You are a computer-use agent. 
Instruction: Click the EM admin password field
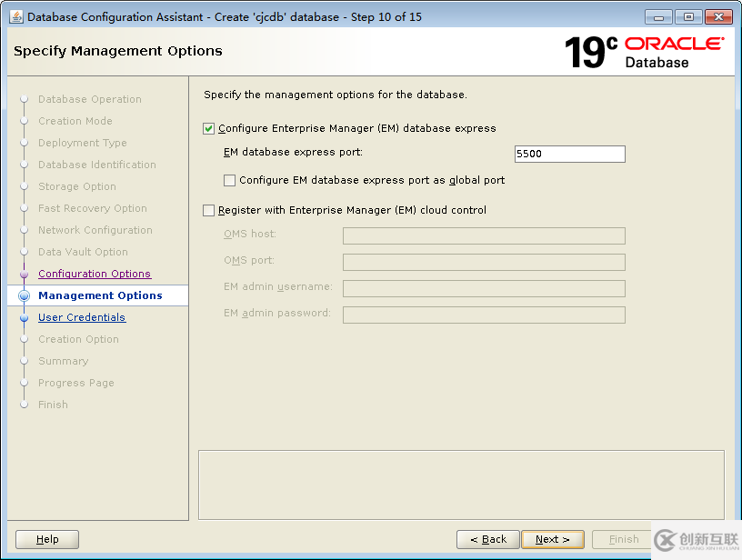484,315
